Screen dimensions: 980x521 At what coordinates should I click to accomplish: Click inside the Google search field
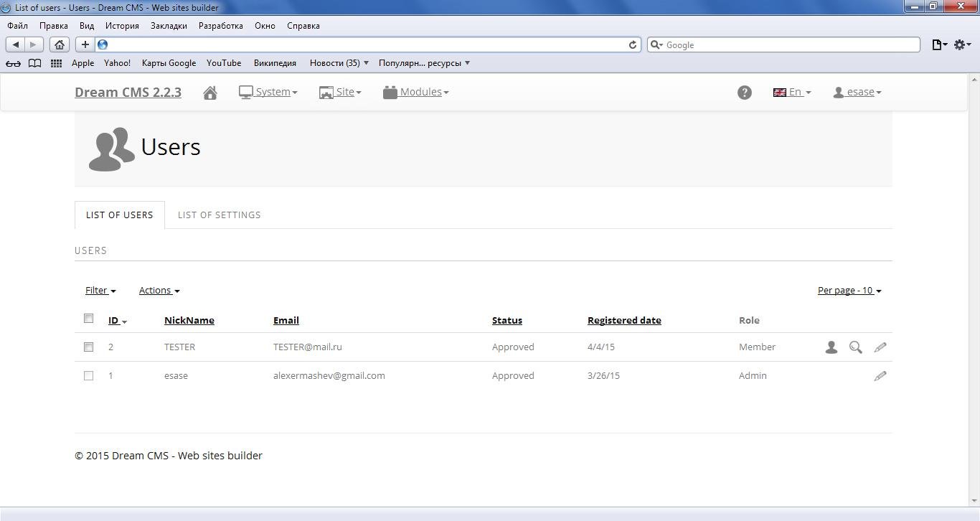[x=782, y=44]
